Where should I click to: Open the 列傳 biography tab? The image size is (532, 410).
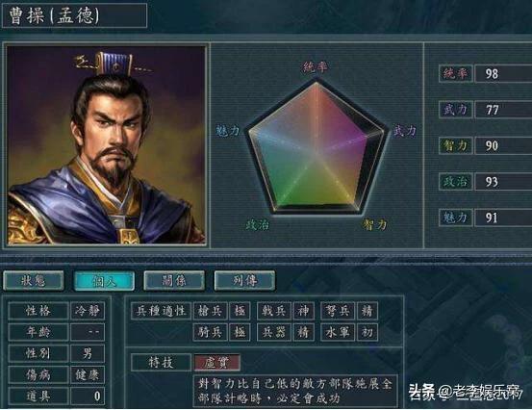pos(244,281)
